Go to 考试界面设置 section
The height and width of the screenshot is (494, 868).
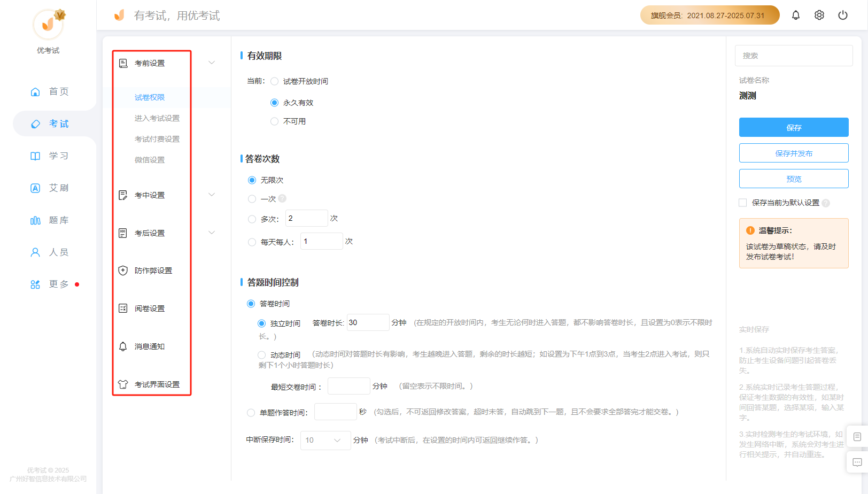[157, 384]
